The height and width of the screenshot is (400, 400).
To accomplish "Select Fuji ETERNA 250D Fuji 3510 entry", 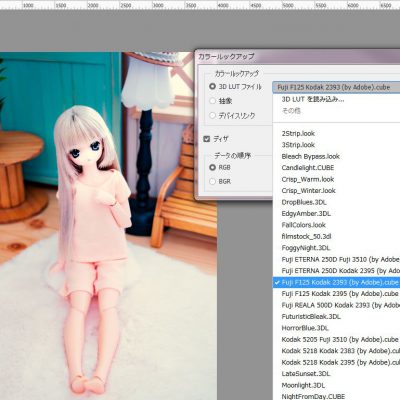I will pyautogui.click(x=341, y=259).
